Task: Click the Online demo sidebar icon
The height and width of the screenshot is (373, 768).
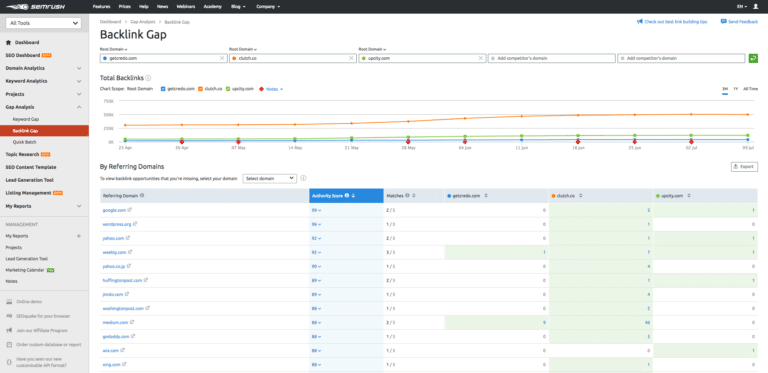Action: [9, 302]
